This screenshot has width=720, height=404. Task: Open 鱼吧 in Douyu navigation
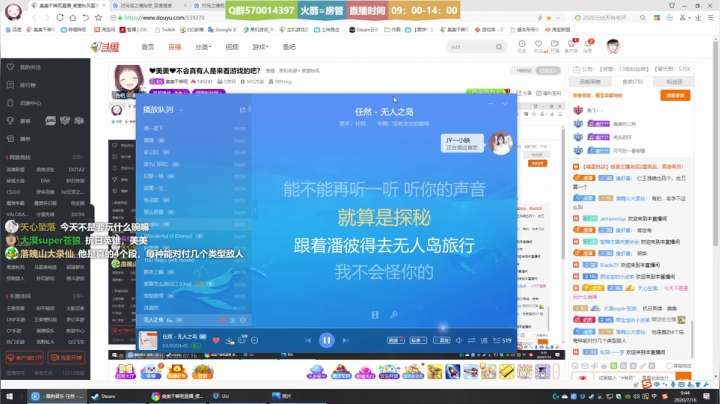289,47
